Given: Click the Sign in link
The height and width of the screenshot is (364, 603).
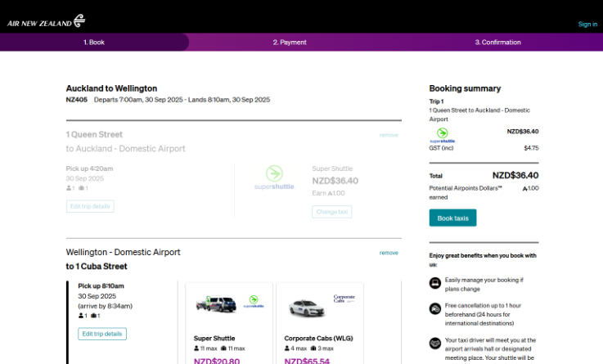Looking at the screenshot, I should (x=587, y=24).
